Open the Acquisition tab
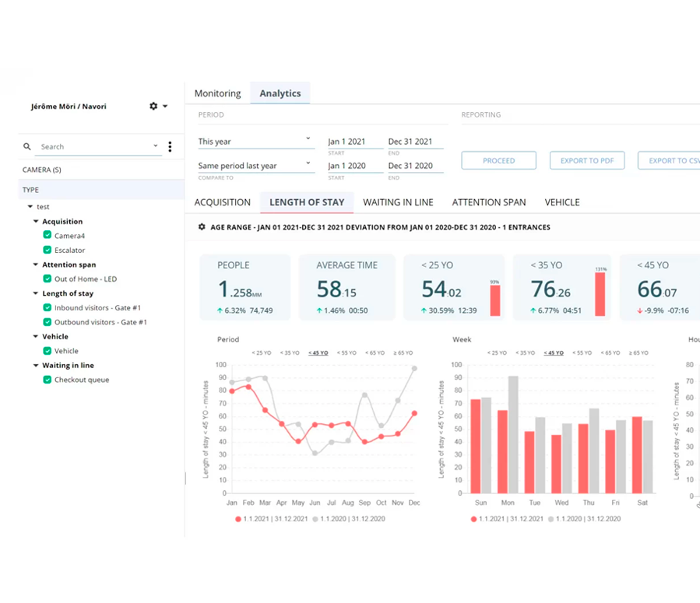 coord(223,202)
